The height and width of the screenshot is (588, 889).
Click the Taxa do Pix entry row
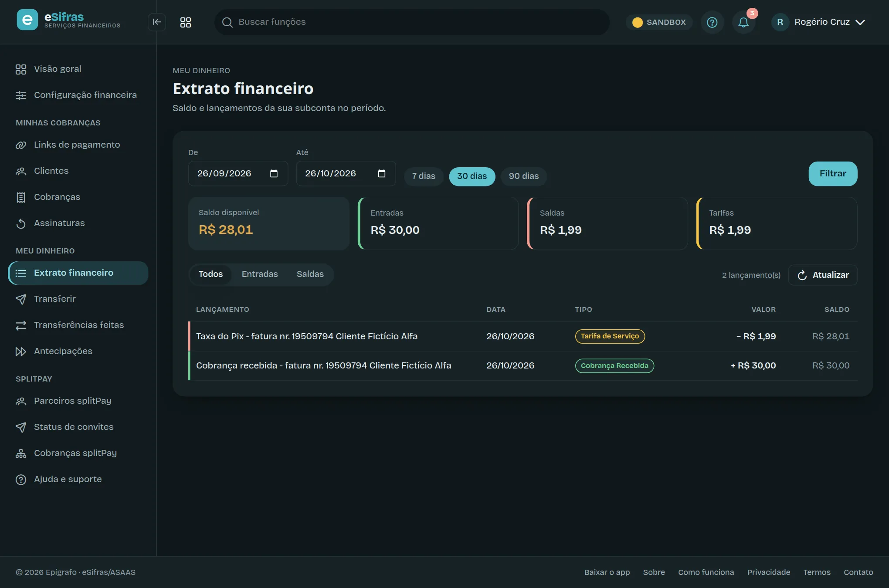pyautogui.click(x=523, y=336)
